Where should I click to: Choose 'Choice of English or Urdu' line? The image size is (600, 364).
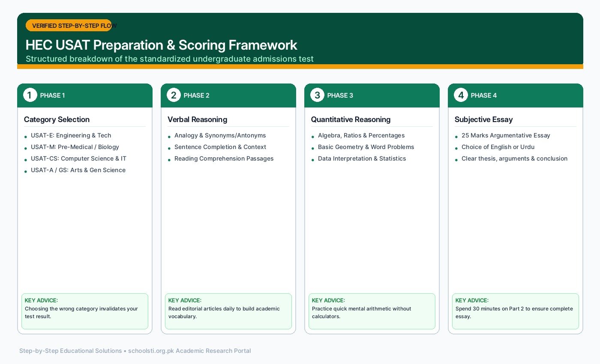click(x=498, y=147)
